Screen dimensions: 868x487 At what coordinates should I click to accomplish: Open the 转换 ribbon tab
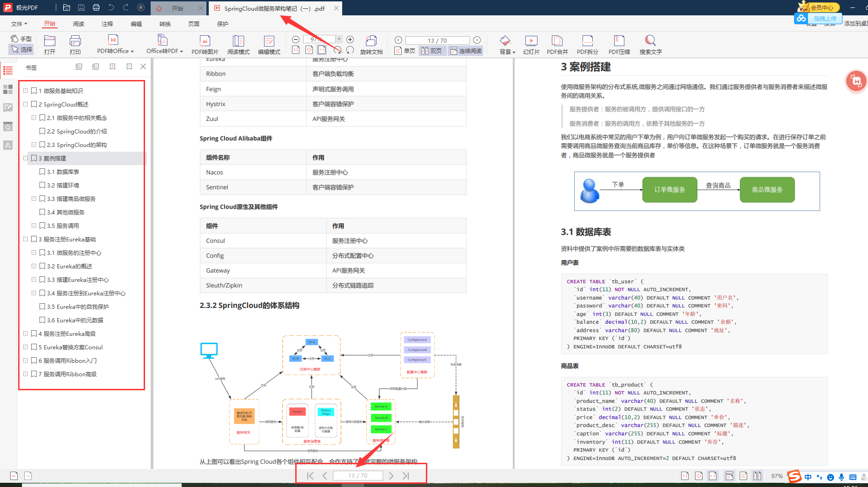165,24
